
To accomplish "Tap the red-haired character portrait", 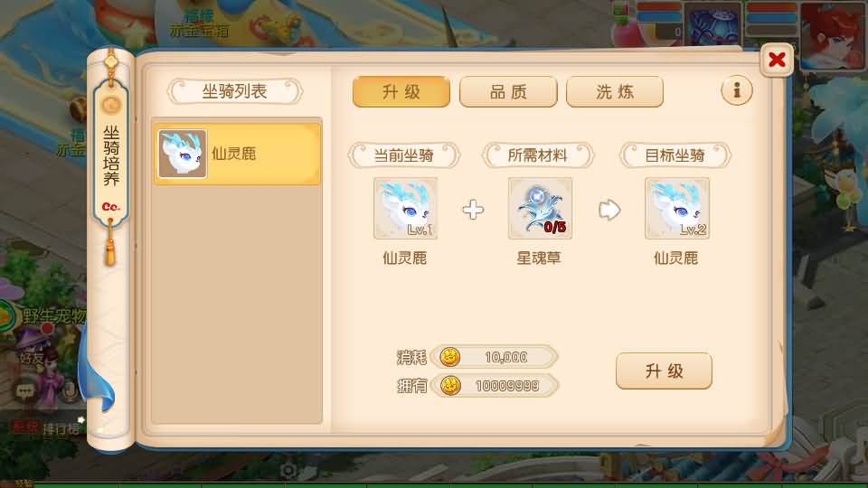I will tap(832, 34).
